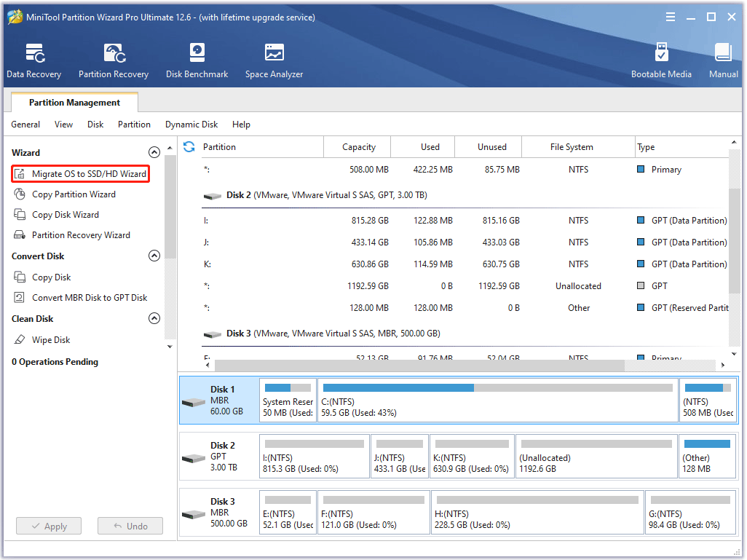Select H:(NTFS) block in Disk 3 map
Screen dimensions: 747x560
tap(537, 513)
